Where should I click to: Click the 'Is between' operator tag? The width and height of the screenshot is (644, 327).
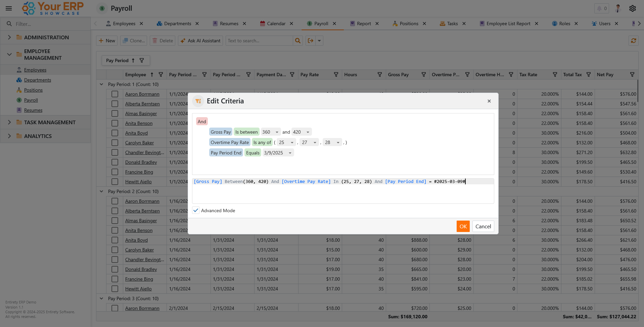click(246, 132)
